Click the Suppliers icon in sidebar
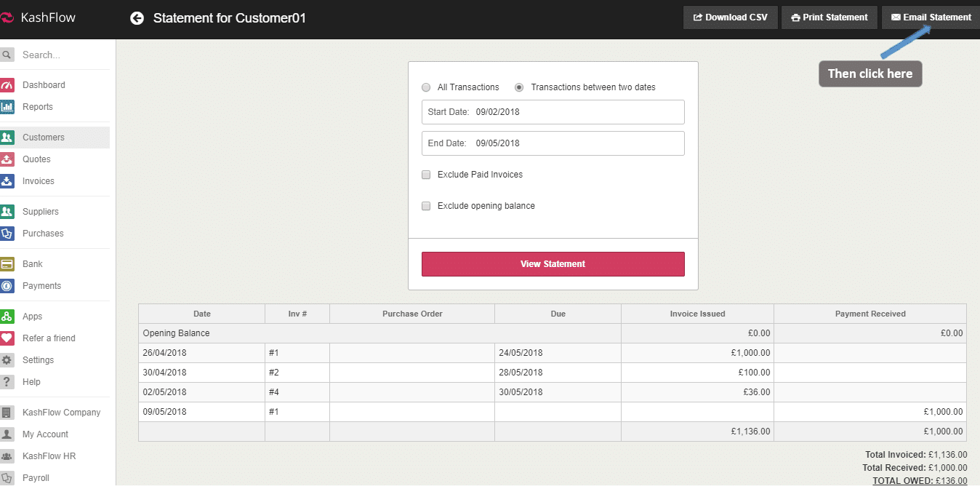This screenshot has height=489, width=980. pyautogui.click(x=7, y=212)
